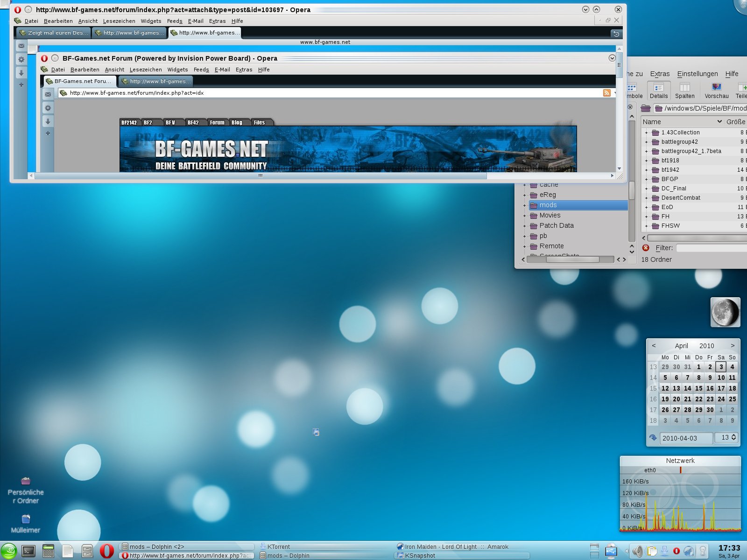Click the Amarok wolf tray icon

click(689, 551)
